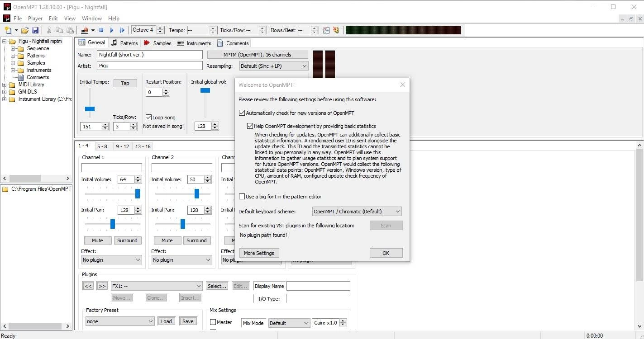Select the Instruments folder in the tree
This screenshot has width=644, height=339.
[x=39, y=70]
